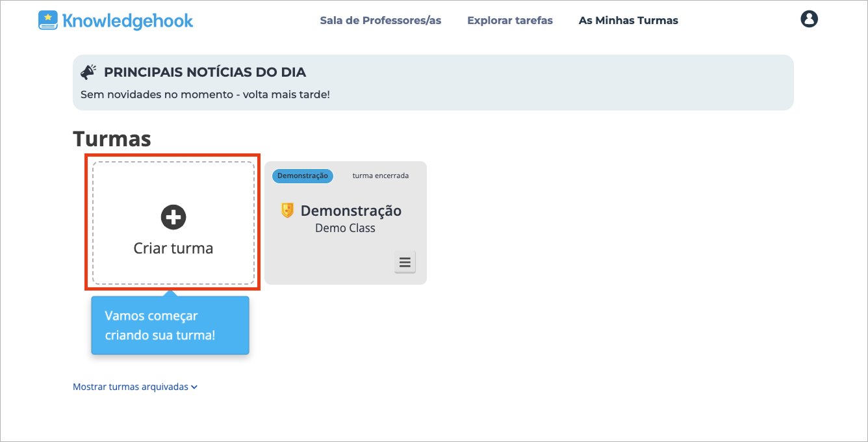Select As Minhas Turmas tab
868x442 pixels.
tap(628, 20)
